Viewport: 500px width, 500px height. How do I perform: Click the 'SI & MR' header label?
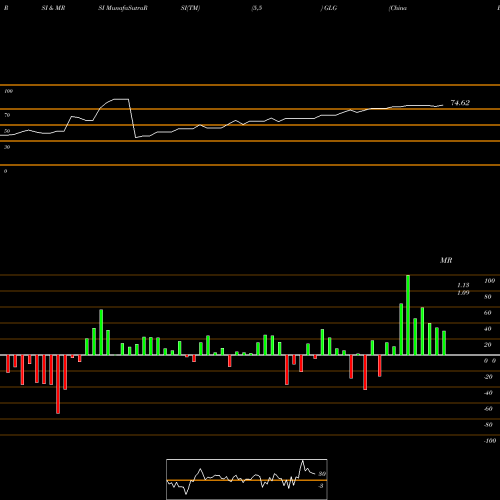click(53, 8)
